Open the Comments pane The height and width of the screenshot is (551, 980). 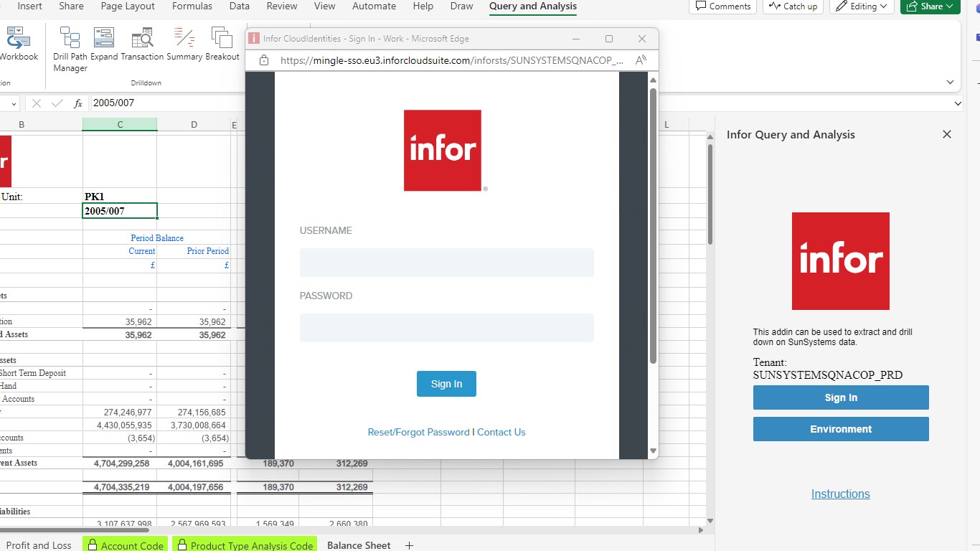(x=723, y=6)
